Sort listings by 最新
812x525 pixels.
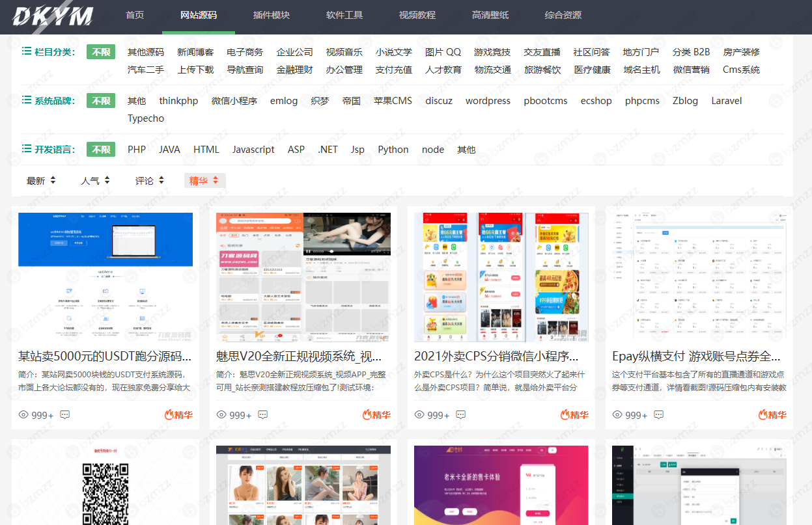41,181
